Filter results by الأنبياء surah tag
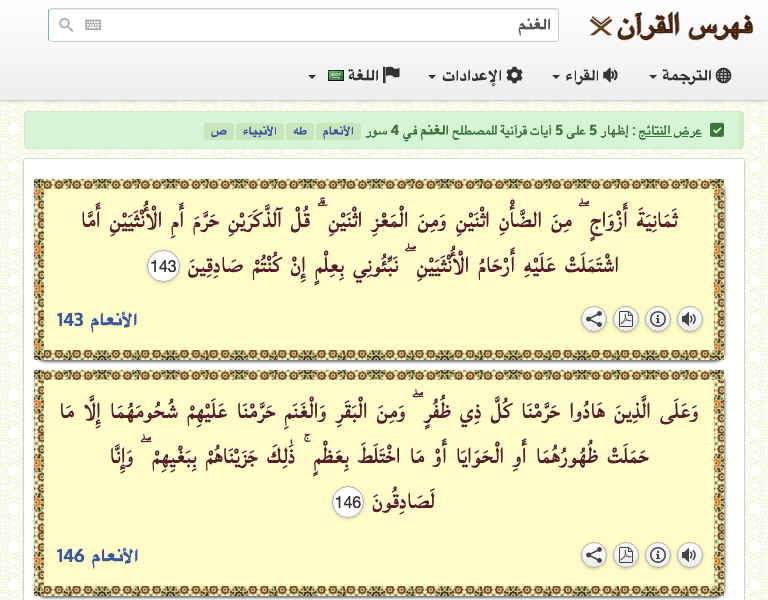 tap(260, 131)
